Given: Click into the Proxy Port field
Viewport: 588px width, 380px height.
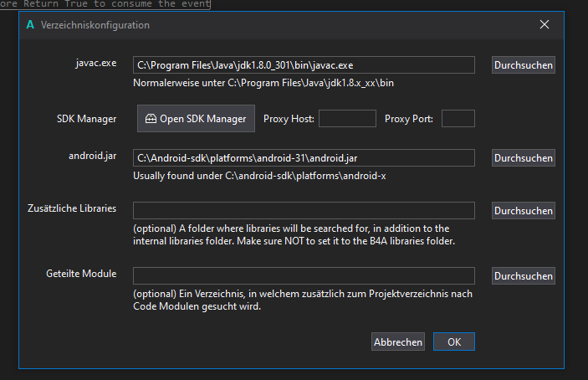Looking at the screenshot, I should pyautogui.click(x=458, y=119).
